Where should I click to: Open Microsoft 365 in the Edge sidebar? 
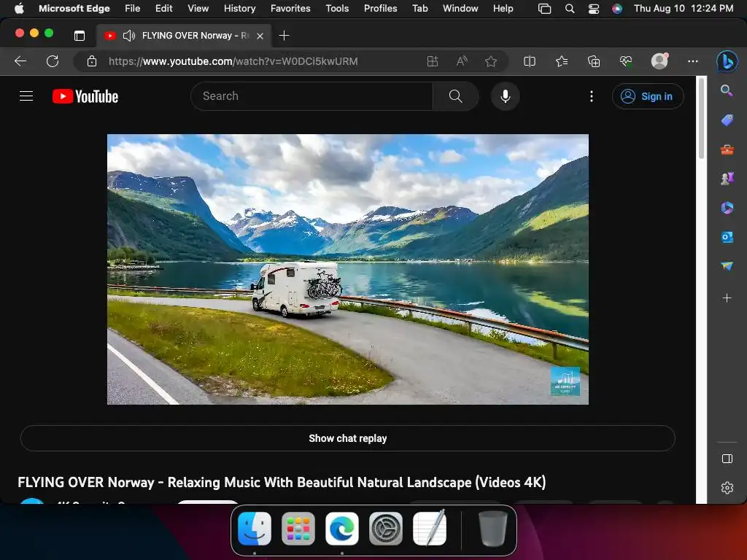click(727, 208)
